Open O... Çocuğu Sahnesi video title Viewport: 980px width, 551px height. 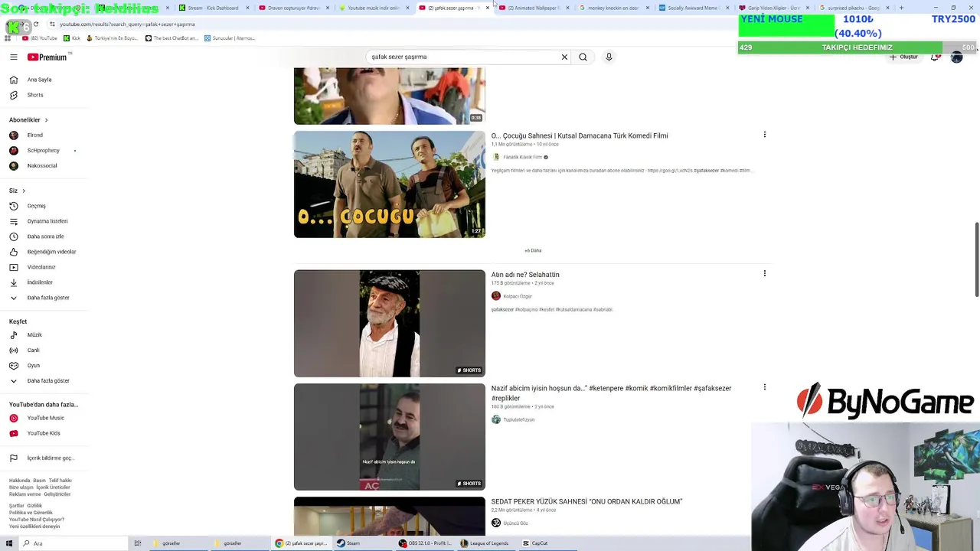[580, 135]
